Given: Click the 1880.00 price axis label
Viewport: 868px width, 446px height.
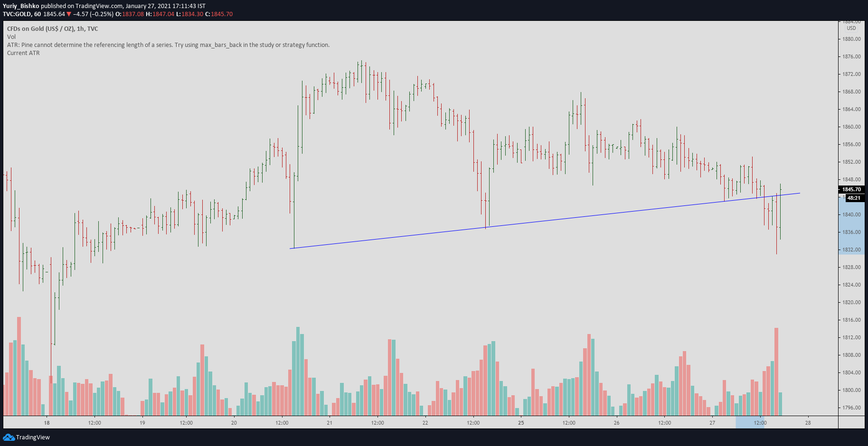Looking at the screenshot, I should pos(851,39).
